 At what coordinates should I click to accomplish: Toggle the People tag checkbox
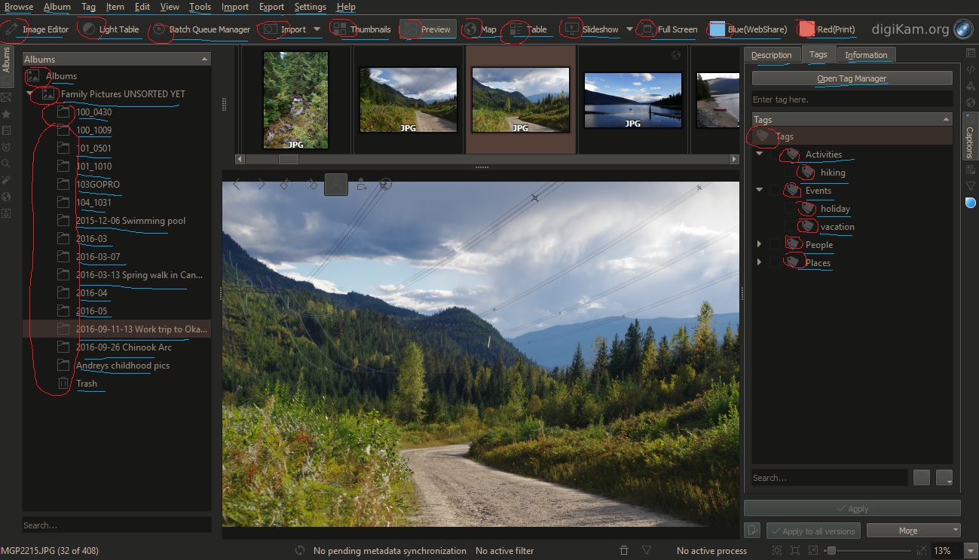click(775, 245)
